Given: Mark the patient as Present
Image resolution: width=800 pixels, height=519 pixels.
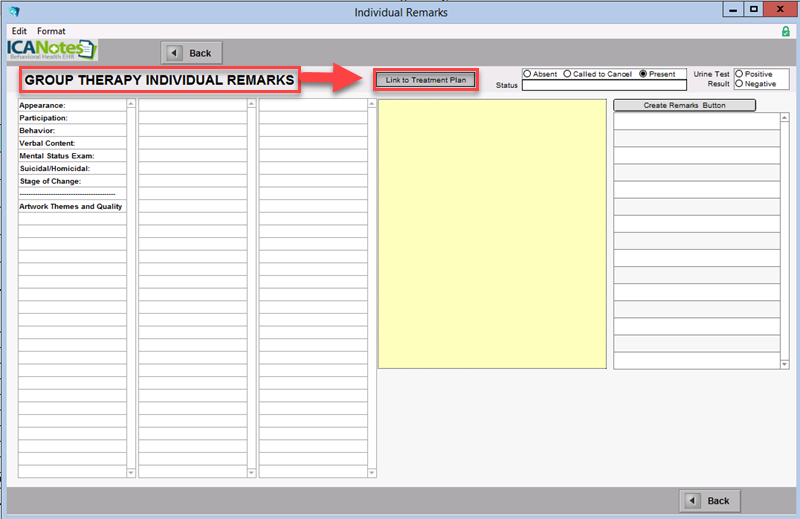Looking at the screenshot, I should click(644, 74).
